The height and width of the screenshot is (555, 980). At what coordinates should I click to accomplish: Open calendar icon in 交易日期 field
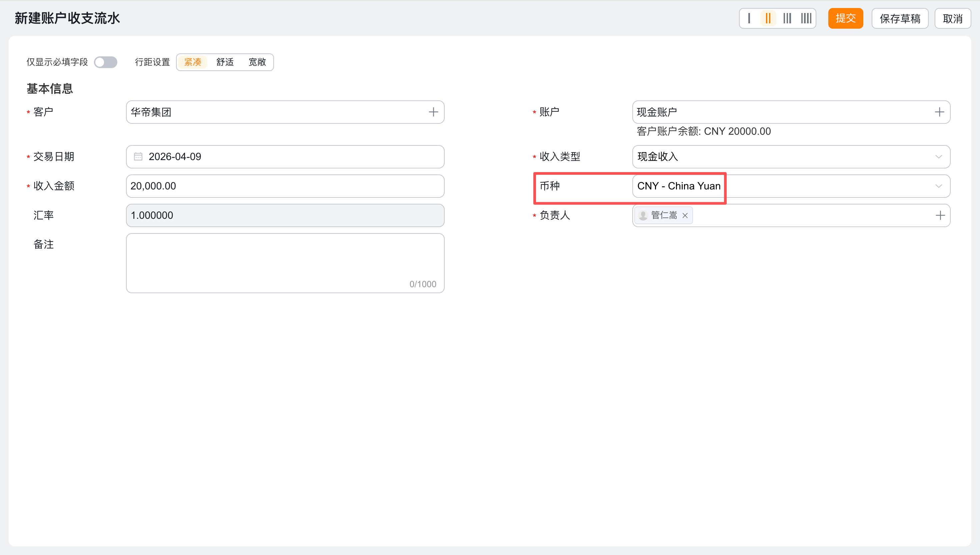(x=138, y=157)
